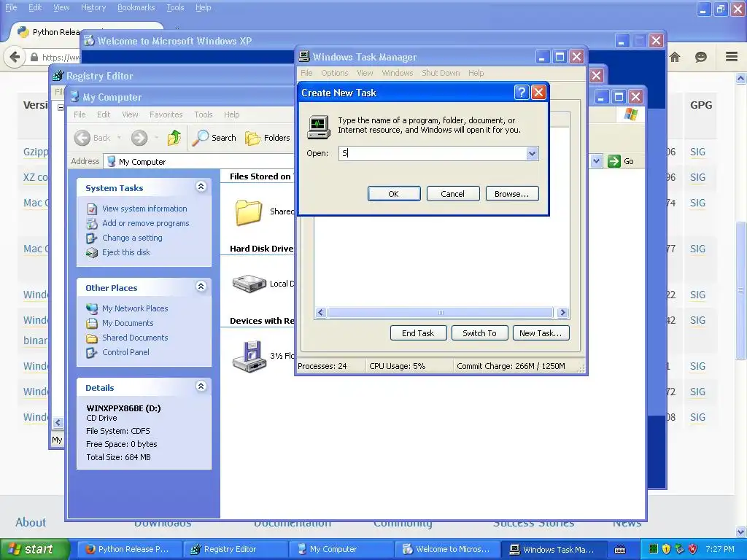Switch to Welcome to Microsoft taskbar button

click(x=447, y=549)
